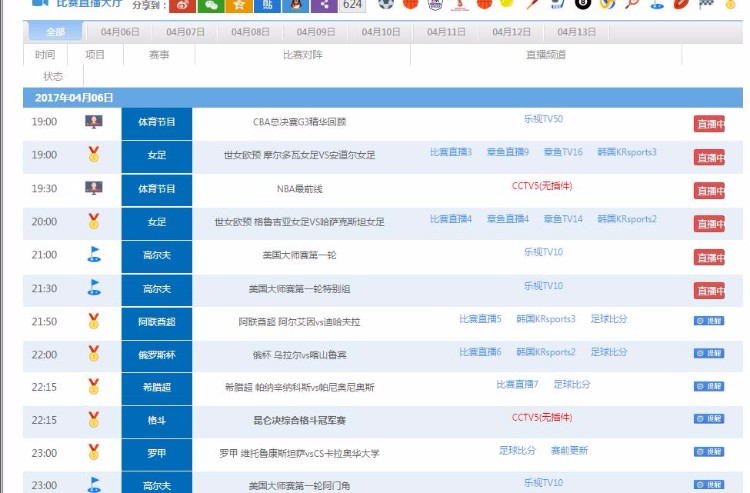Click medal icon in 摩尔多瓦女足 row
This screenshot has height=493, width=750.
[x=93, y=154]
